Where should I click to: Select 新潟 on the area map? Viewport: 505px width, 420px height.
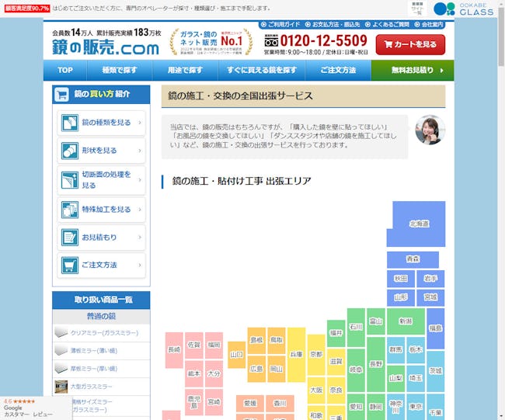click(405, 321)
